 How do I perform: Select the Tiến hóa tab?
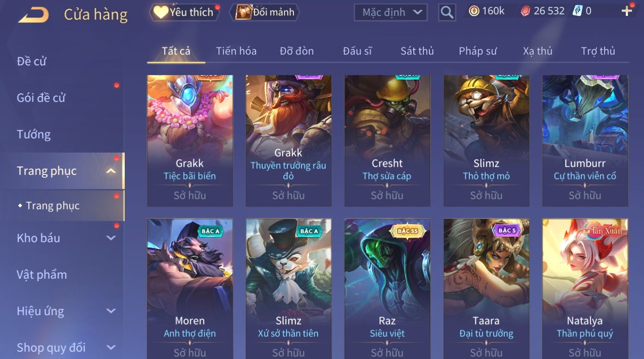point(236,51)
